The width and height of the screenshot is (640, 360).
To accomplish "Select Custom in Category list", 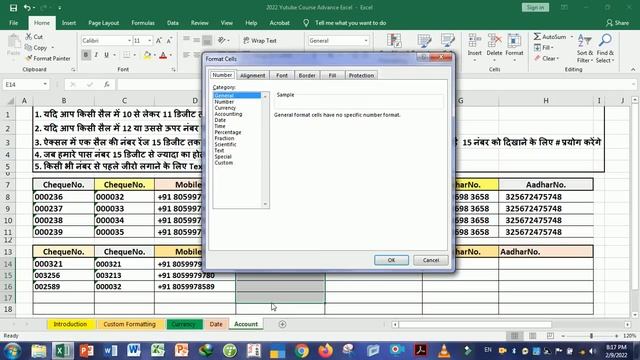I will pos(224,162).
